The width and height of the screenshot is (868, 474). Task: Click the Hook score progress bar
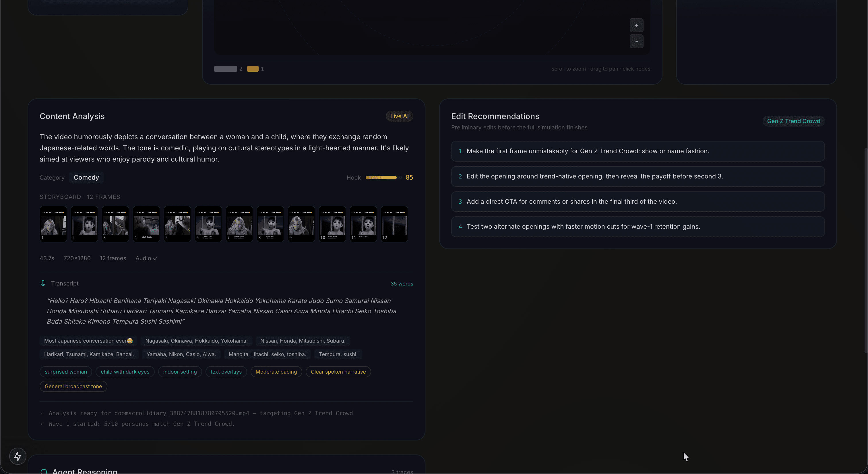click(383, 178)
